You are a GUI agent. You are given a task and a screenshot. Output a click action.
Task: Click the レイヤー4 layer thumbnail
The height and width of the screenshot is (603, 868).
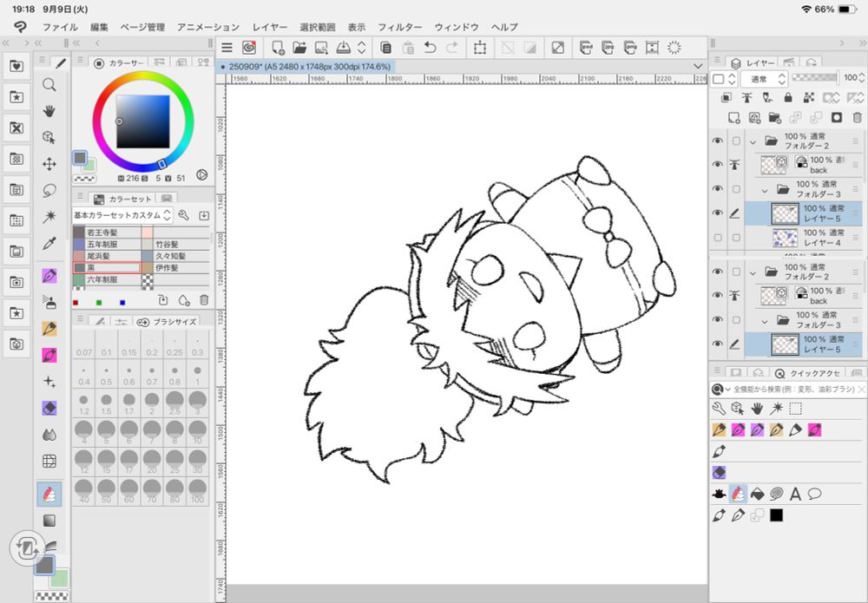pos(785,238)
